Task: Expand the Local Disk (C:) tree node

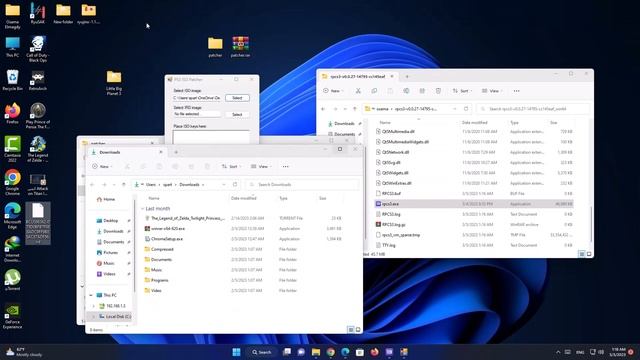Action: (93, 316)
